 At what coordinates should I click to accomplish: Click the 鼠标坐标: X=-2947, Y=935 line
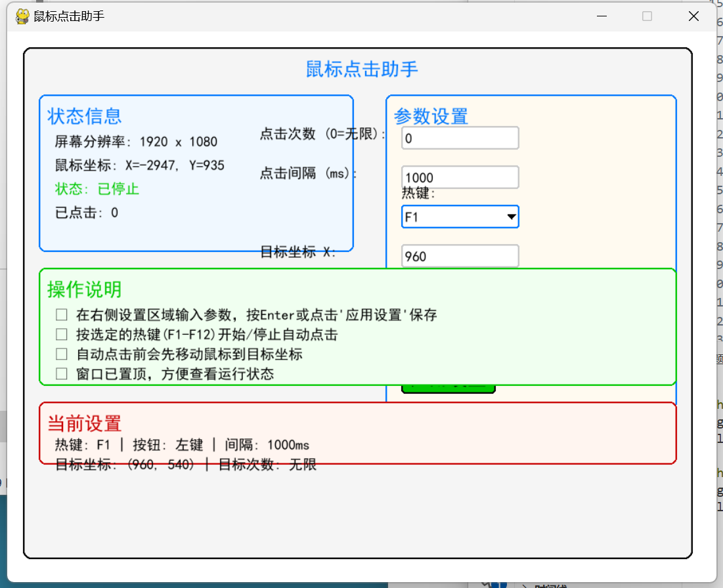tap(140, 165)
